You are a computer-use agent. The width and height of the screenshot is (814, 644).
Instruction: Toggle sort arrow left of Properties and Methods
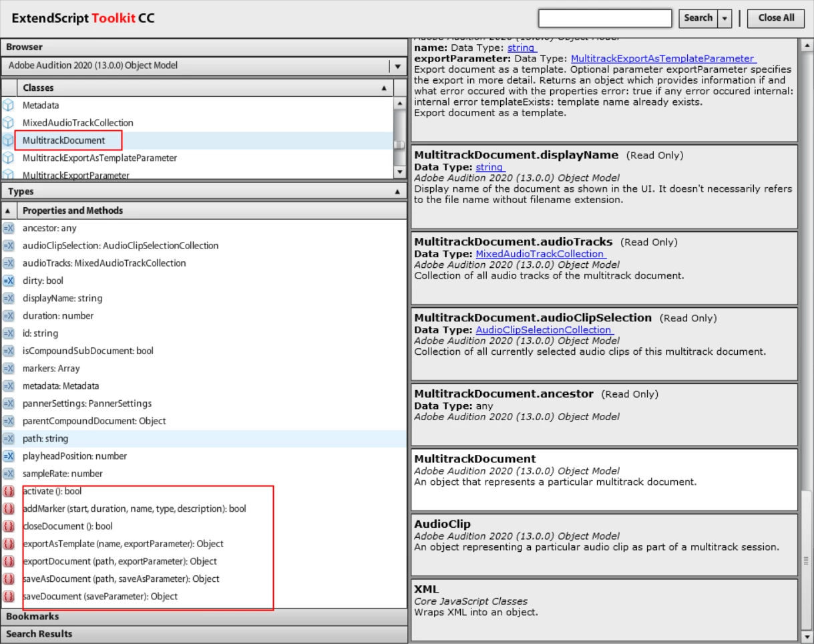(x=8, y=210)
